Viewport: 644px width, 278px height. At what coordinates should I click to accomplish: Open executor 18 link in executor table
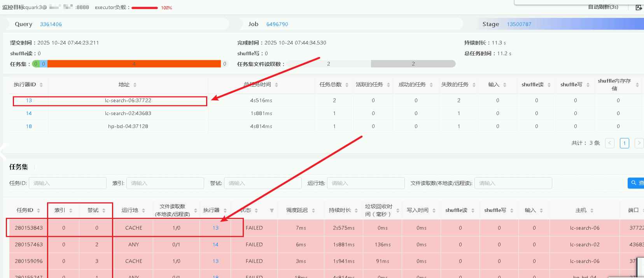click(29, 126)
